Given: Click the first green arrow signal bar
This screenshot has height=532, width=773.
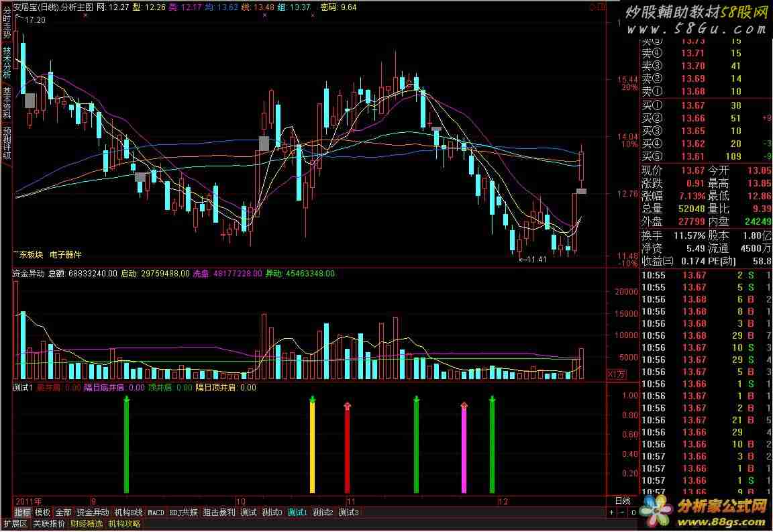Looking at the screenshot, I should tap(127, 445).
